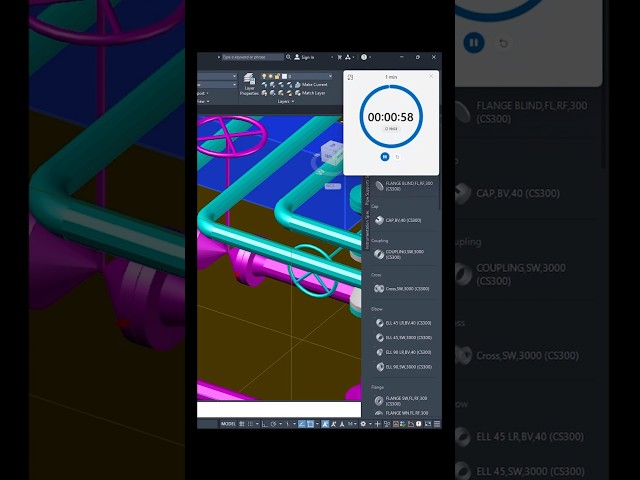
Task: Click the keyword search input field
Action: pyautogui.click(x=253, y=57)
